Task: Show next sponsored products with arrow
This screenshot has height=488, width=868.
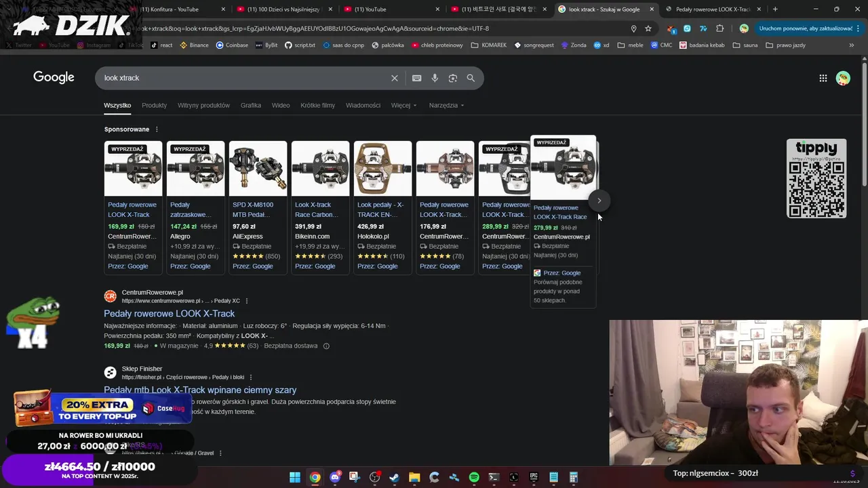Action: 599,201
